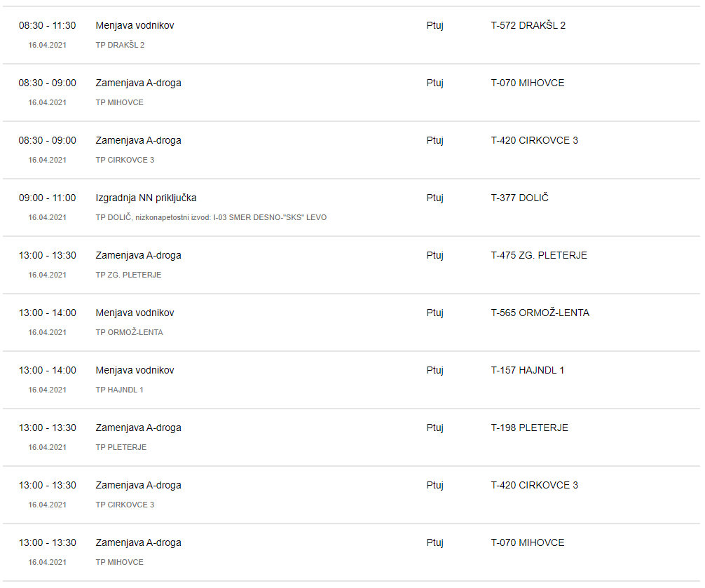Select the T-572 DRAKŠL 2 station label
Image resolution: width=705 pixels, height=588 pixels.
[x=528, y=25]
